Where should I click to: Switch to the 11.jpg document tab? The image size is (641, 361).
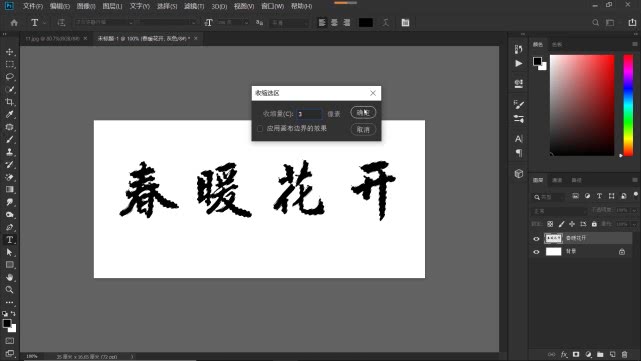pyautogui.click(x=52, y=38)
